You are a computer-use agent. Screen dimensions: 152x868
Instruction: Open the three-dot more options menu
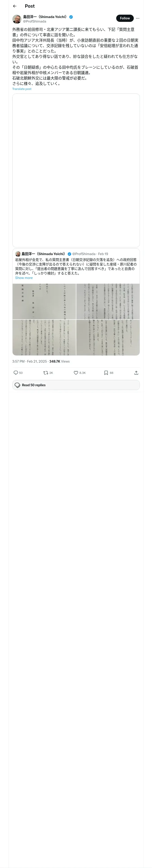(x=138, y=18)
